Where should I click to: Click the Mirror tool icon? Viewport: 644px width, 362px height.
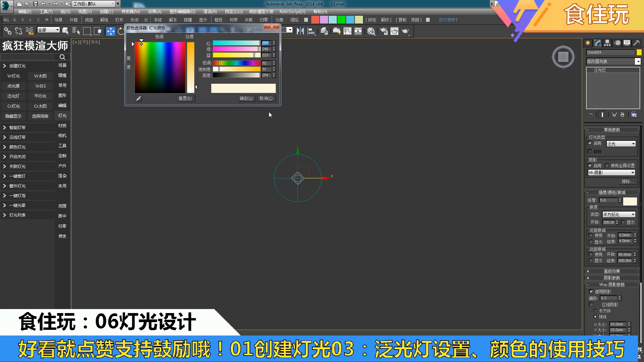pyautogui.click(x=300, y=31)
